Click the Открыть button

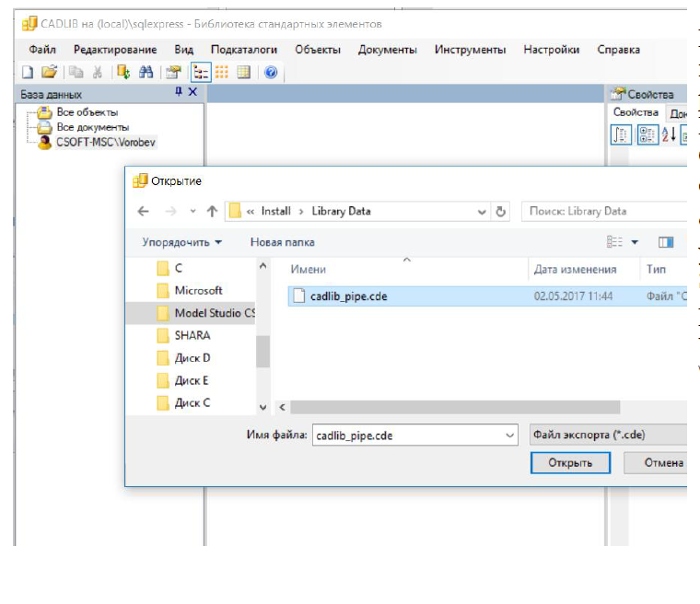pyautogui.click(x=570, y=463)
